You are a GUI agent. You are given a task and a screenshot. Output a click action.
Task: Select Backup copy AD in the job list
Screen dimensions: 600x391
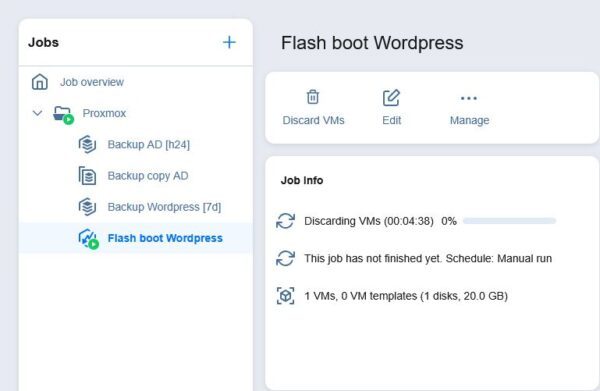click(x=148, y=176)
